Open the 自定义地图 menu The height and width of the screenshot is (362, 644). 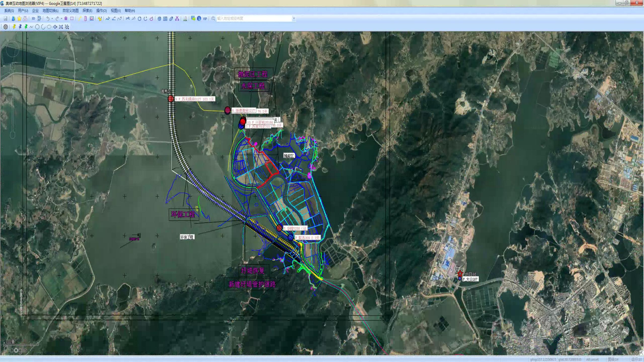[x=70, y=11]
